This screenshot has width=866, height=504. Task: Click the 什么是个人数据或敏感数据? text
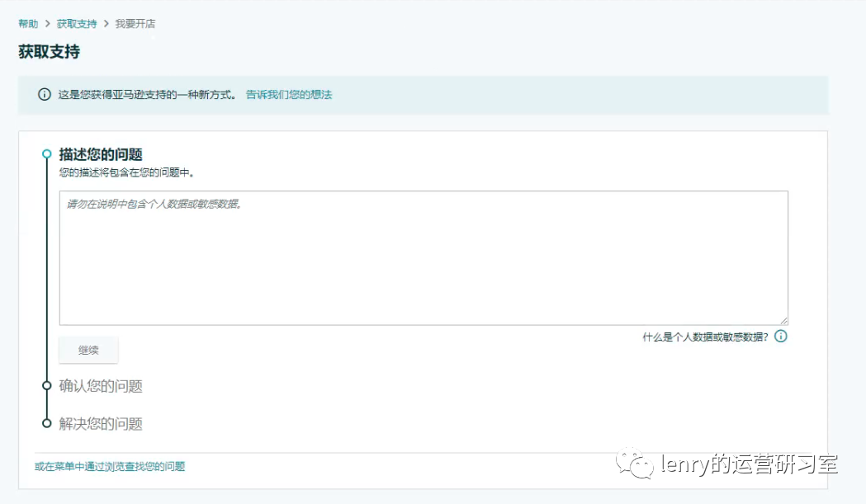click(705, 337)
